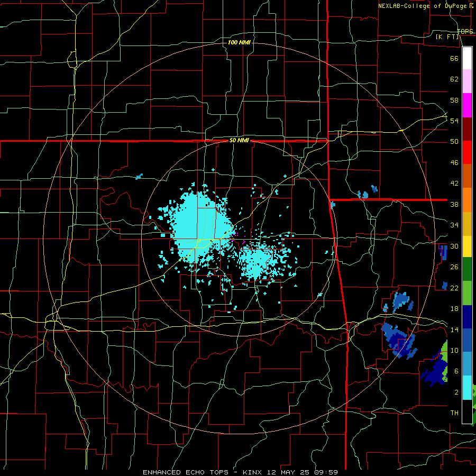The height and width of the screenshot is (476, 476).
Task: Click the black TH legend swatch
Action: pos(467,411)
